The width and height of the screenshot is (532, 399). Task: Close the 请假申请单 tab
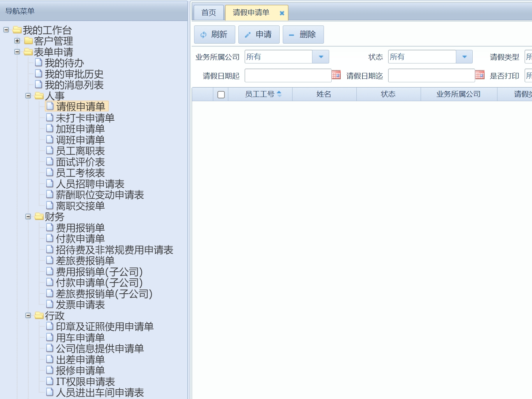point(282,13)
